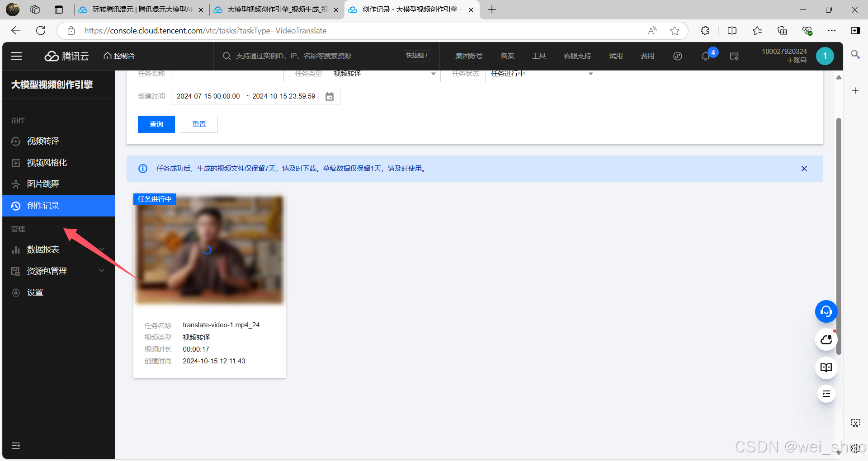
Task: Click the notification bell icon
Action: click(705, 56)
